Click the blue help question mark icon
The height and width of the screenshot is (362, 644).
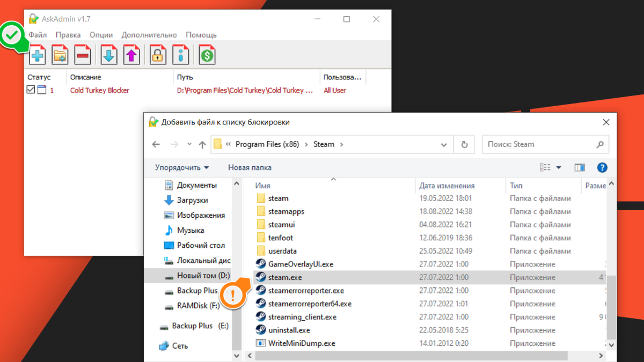point(602,167)
